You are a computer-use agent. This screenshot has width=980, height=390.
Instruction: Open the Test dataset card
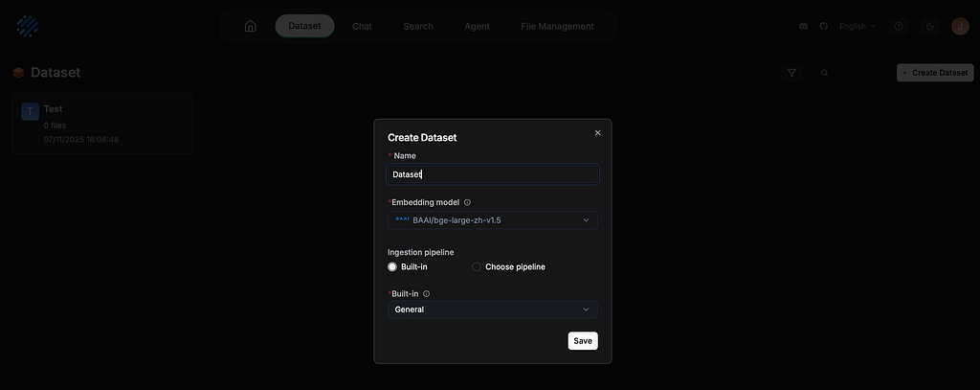point(102,124)
